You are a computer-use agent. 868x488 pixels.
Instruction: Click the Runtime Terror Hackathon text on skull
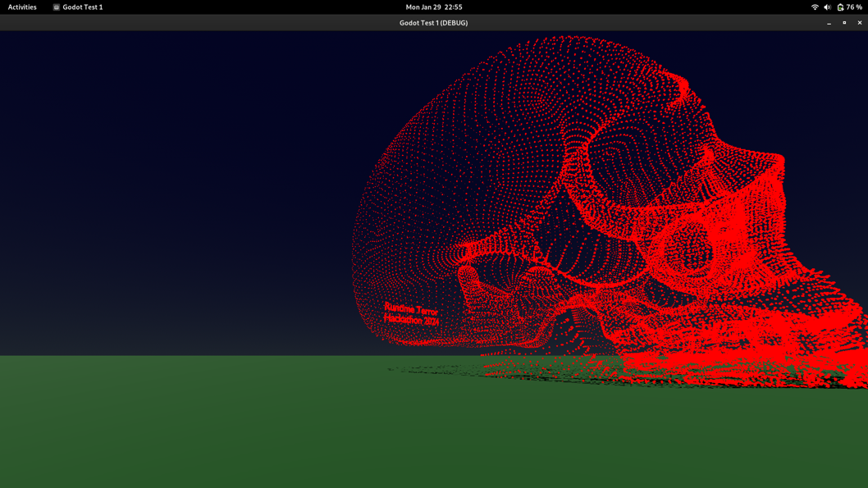411,314
